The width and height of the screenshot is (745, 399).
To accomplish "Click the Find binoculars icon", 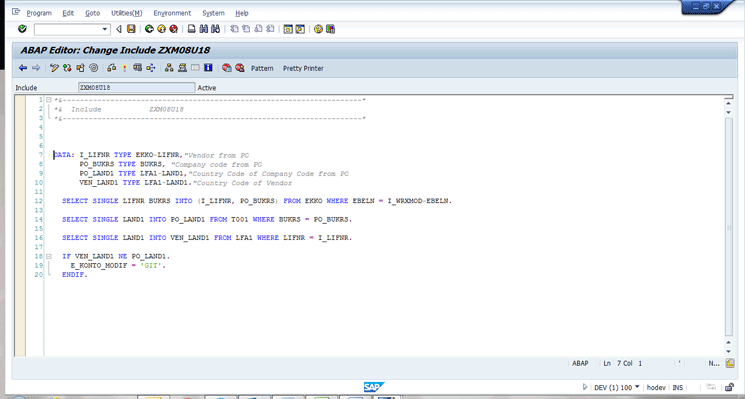I will [203, 29].
